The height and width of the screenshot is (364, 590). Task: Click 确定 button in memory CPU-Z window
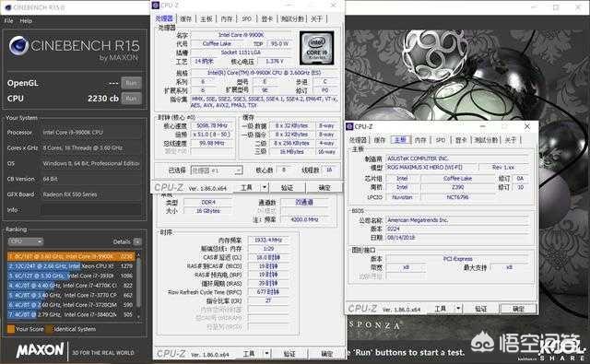(x=326, y=354)
